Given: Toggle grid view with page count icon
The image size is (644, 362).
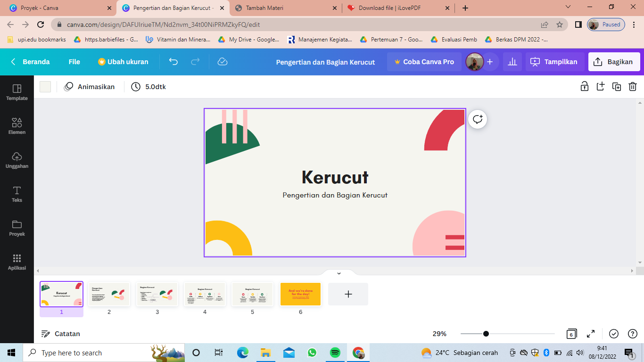Looking at the screenshot, I should [x=571, y=334].
